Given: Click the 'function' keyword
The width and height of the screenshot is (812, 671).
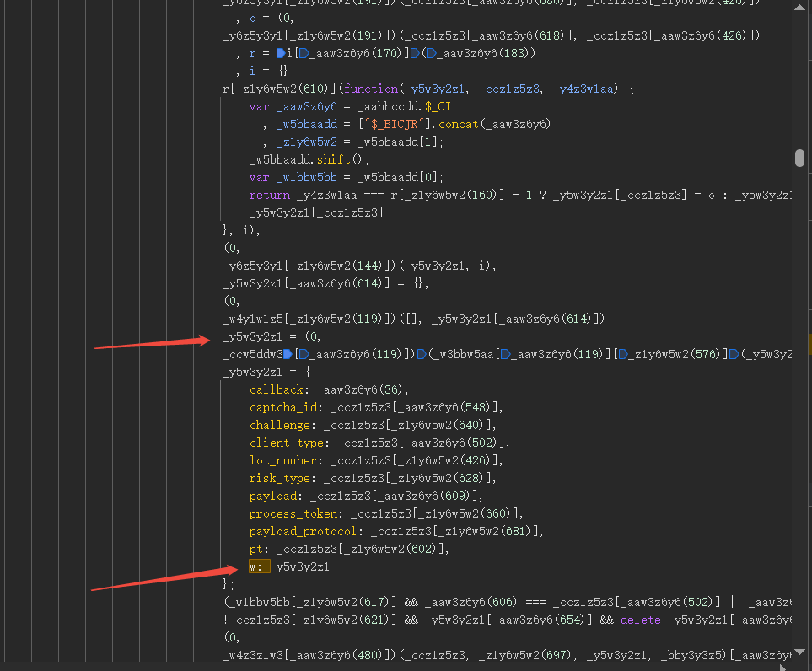Looking at the screenshot, I should pos(371,89).
